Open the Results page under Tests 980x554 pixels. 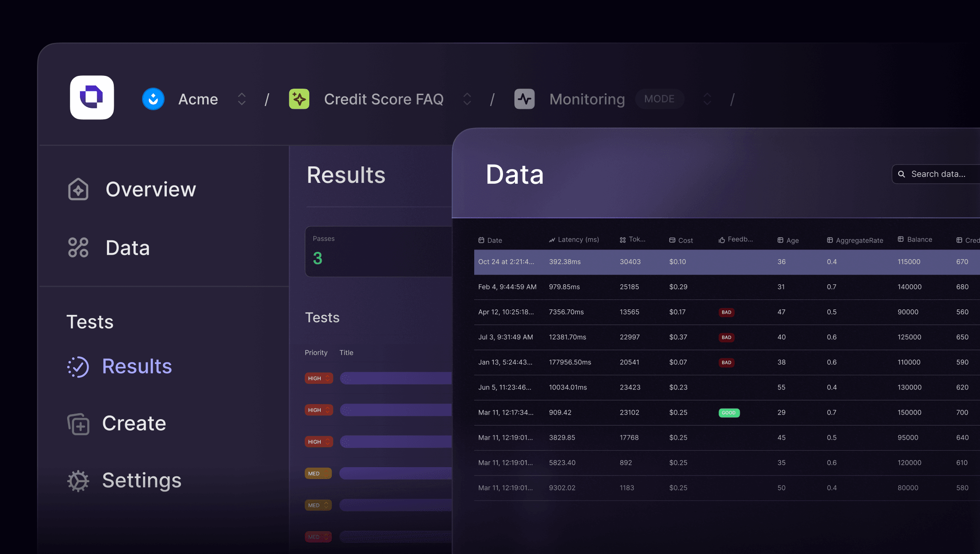pyautogui.click(x=137, y=366)
